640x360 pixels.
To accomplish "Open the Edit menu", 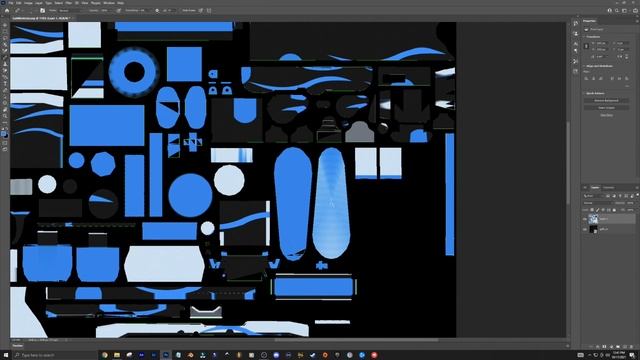I will 19,3.
